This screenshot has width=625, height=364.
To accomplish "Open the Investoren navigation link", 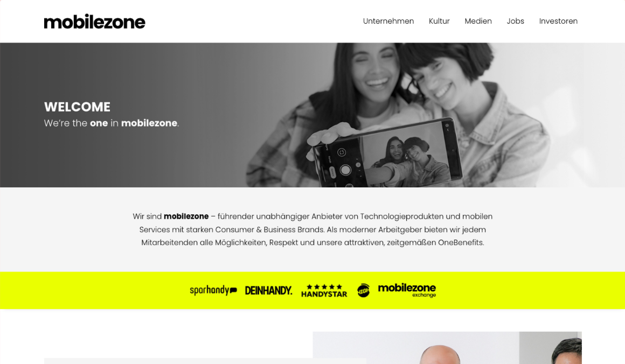I will 558,21.
